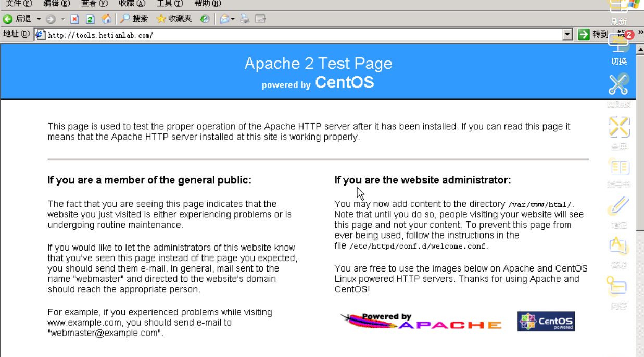Click the 地址(D) address label
The width and height of the screenshot is (644, 357).
click(x=17, y=34)
